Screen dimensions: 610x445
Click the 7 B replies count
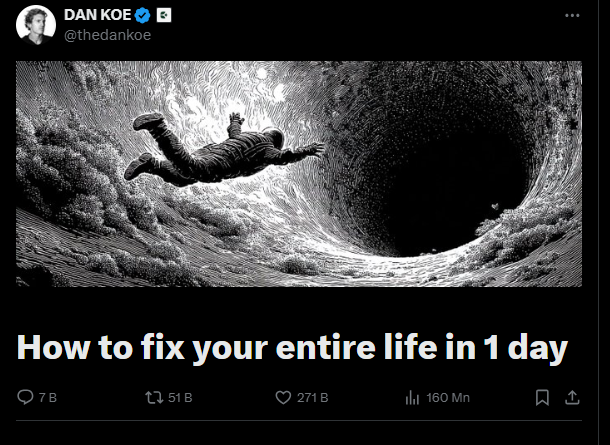click(48, 398)
